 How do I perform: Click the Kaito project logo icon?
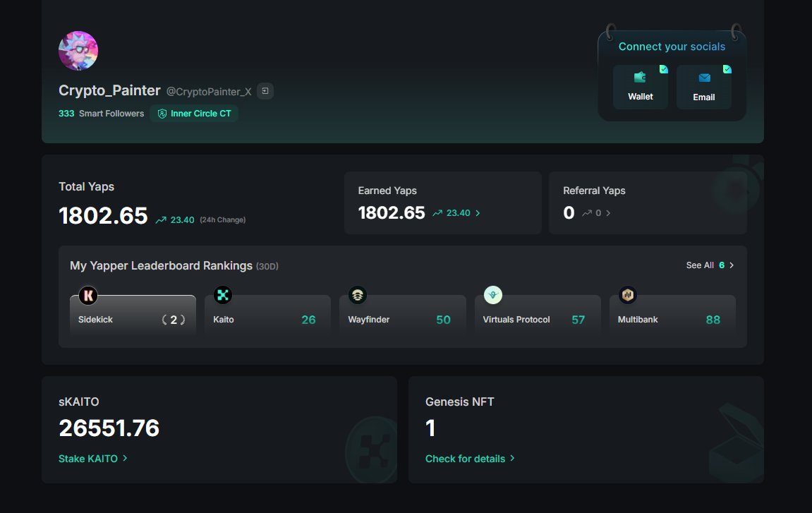223,296
